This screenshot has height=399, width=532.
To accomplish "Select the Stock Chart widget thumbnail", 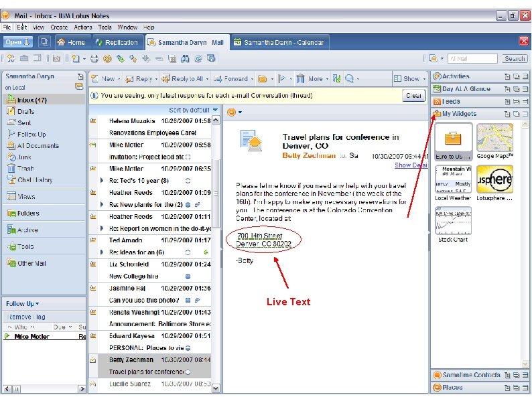I will point(454,225).
